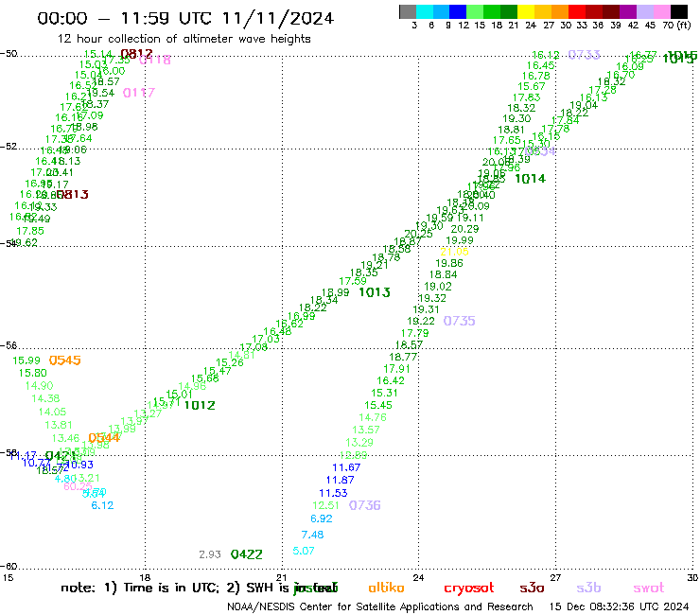Select the dark red 0812 time label
Screen dimensions: 700x615
[x=136, y=54]
